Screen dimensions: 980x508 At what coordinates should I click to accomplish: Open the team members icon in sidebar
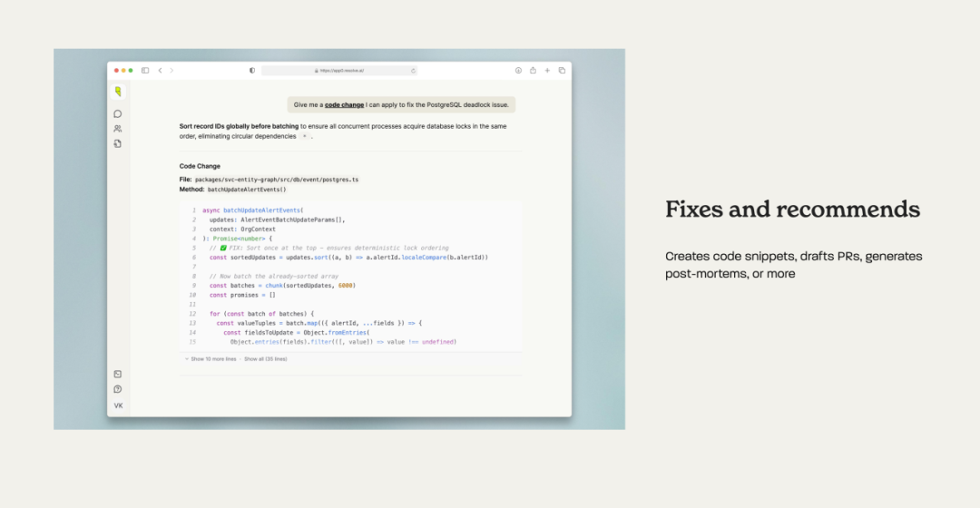118,129
